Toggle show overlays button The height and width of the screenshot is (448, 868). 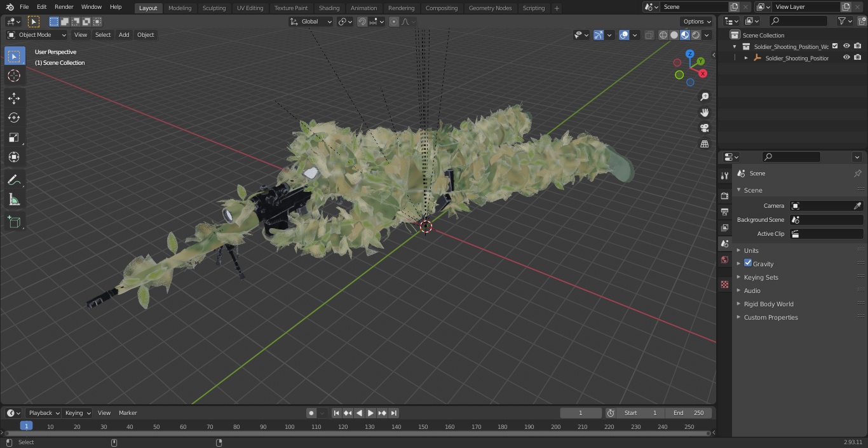coord(624,35)
